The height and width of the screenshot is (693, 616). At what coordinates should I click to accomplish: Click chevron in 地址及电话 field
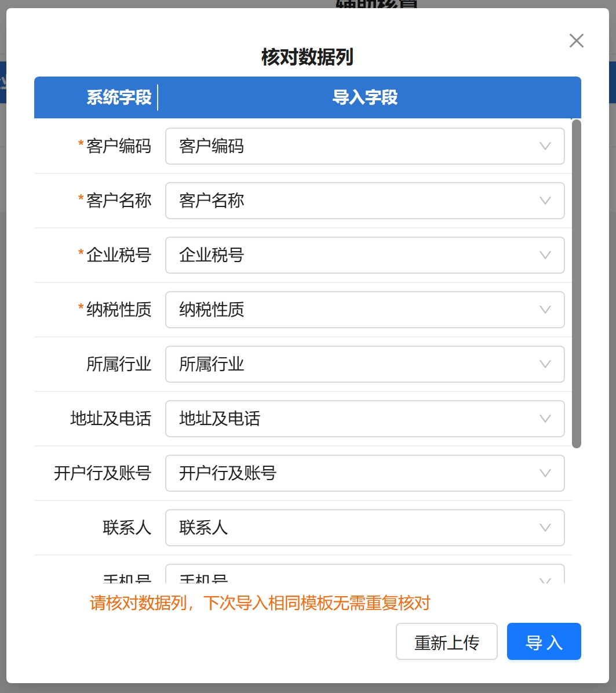[545, 419]
